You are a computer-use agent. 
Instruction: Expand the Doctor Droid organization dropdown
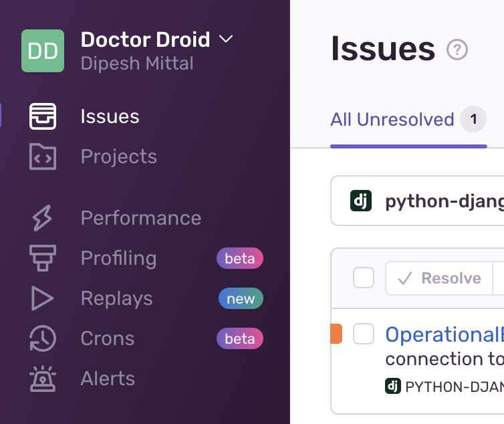pos(226,39)
